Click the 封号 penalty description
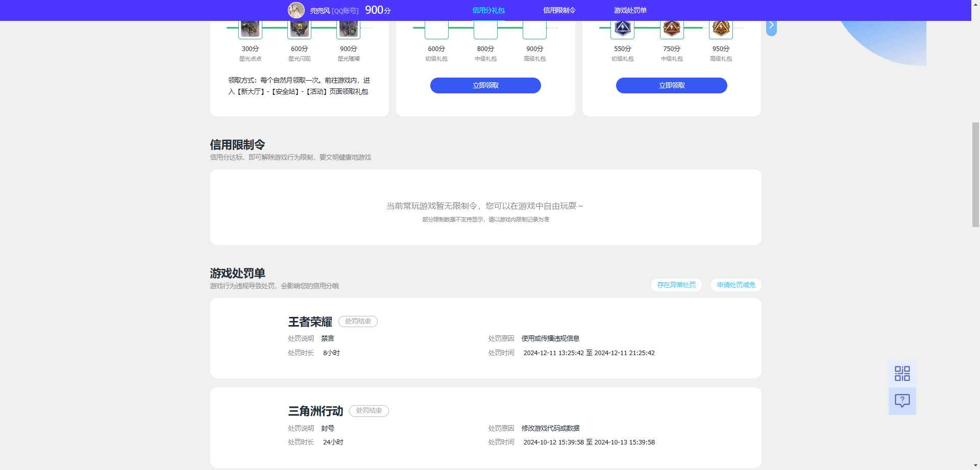This screenshot has height=470, width=980. click(x=328, y=428)
